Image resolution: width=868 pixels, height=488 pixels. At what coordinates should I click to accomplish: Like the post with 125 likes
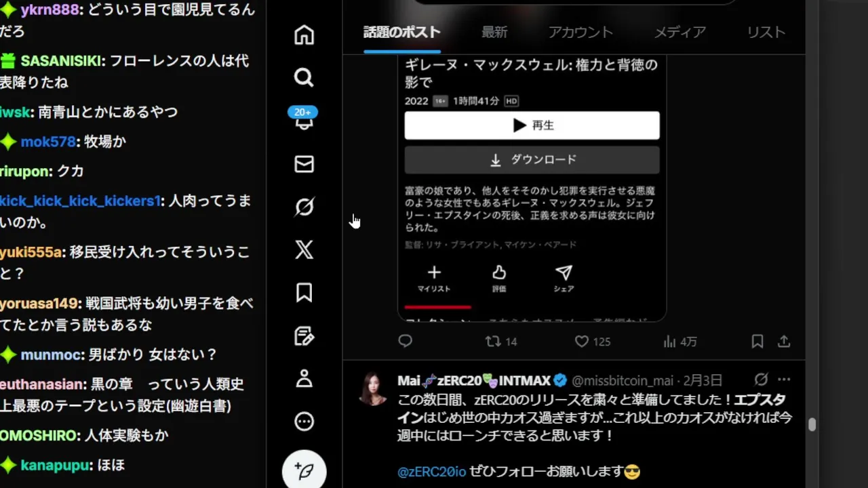point(592,342)
